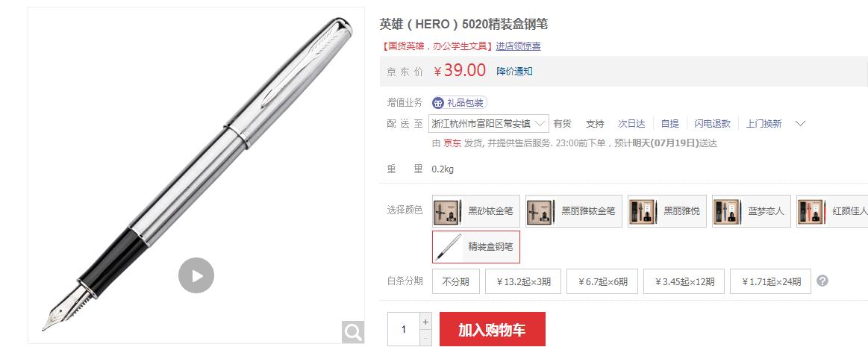
Task: Increase quantity with the plus button
Action: click(x=425, y=322)
